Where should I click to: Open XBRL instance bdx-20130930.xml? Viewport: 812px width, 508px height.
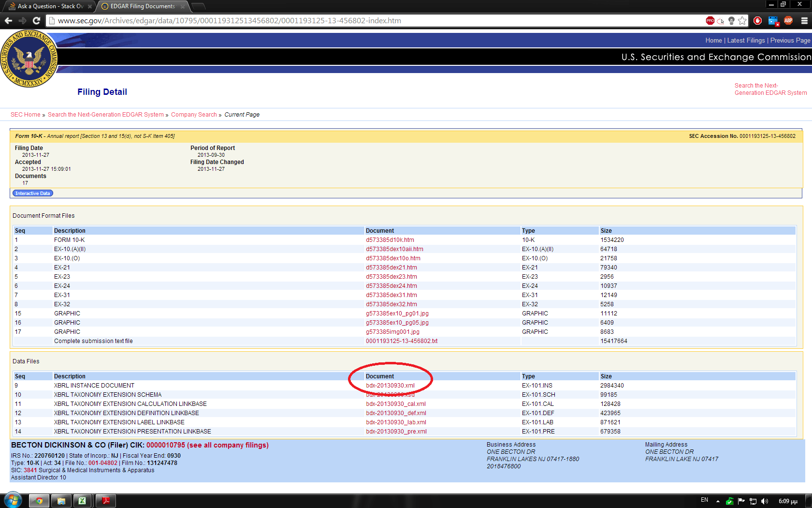click(x=390, y=386)
